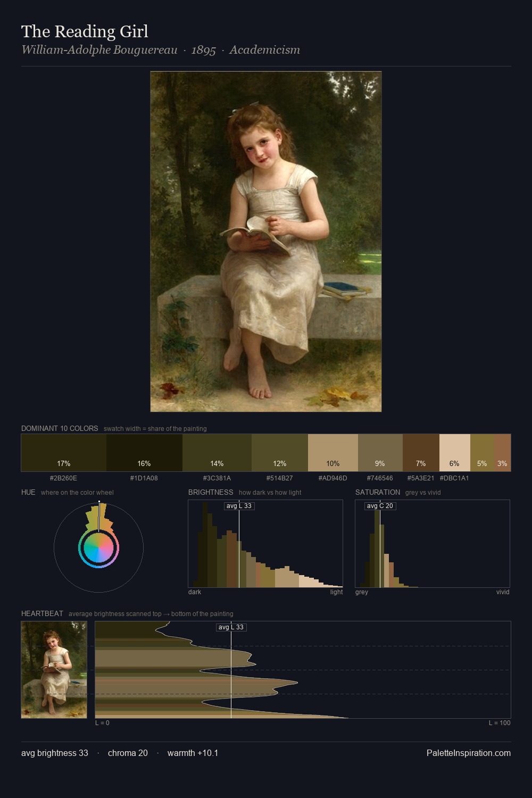Click 'grey vs vivid' caption
This screenshot has width=532, height=798.
click(423, 493)
